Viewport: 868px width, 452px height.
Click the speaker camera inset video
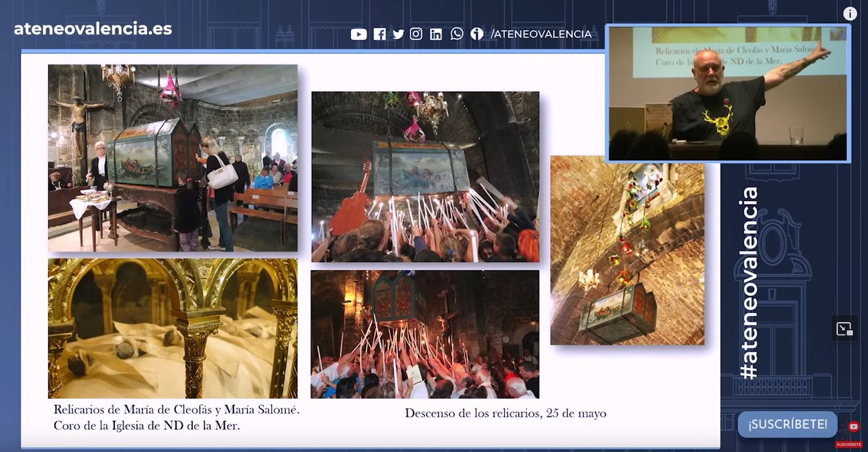pyautogui.click(x=728, y=94)
